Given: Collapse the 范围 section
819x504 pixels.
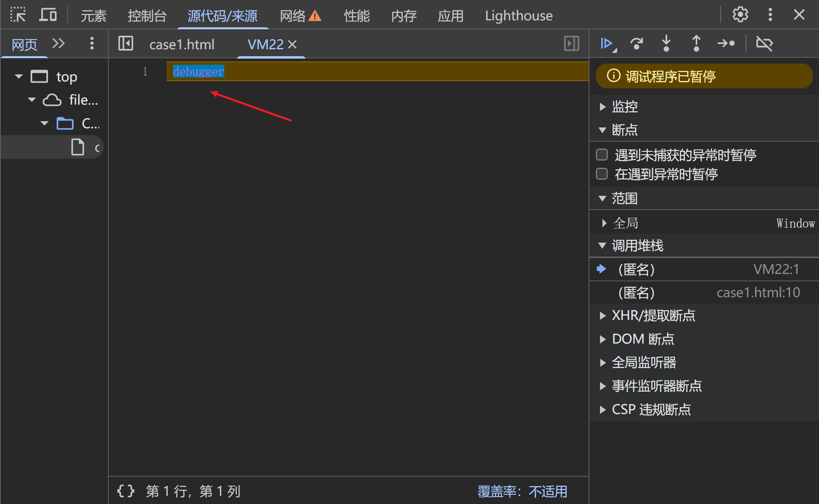Looking at the screenshot, I should 603,199.
